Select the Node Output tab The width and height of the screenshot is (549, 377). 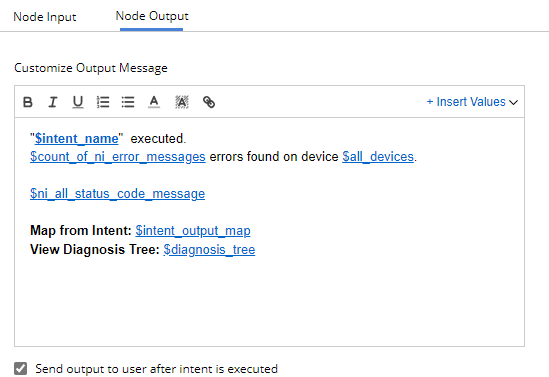(152, 16)
